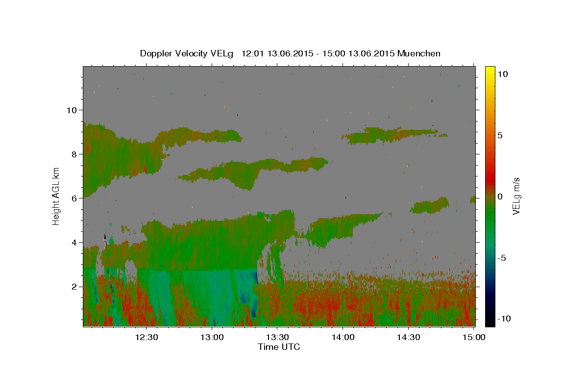The width and height of the screenshot is (588, 392).
Task: Click the time tick label 13:30
Action: click(277, 337)
